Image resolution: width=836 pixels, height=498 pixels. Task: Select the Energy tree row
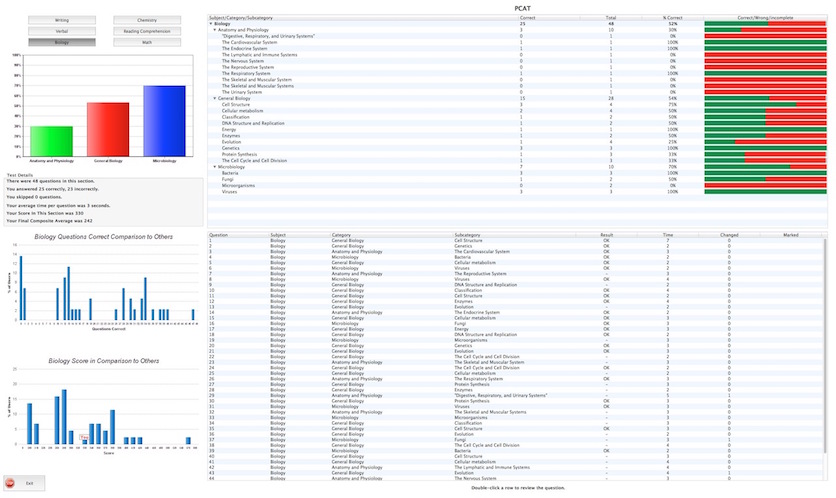[x=517, y=130]
